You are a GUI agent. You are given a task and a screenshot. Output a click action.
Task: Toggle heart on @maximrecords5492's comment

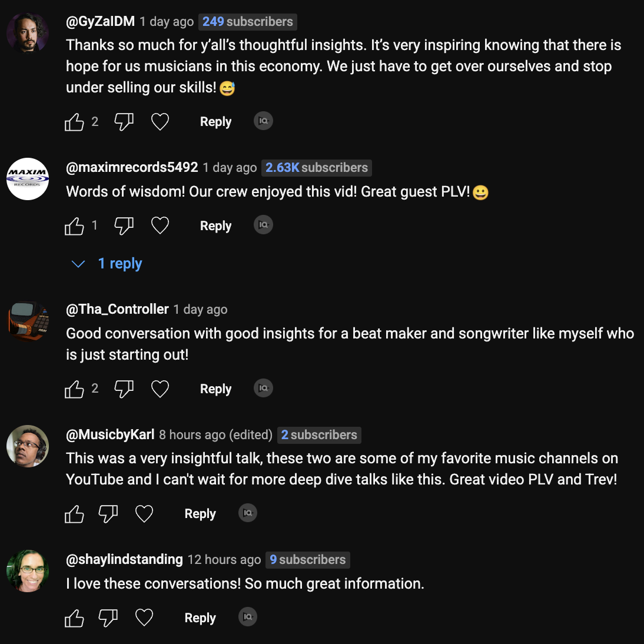pyautogui.click(x=160, y=226)
